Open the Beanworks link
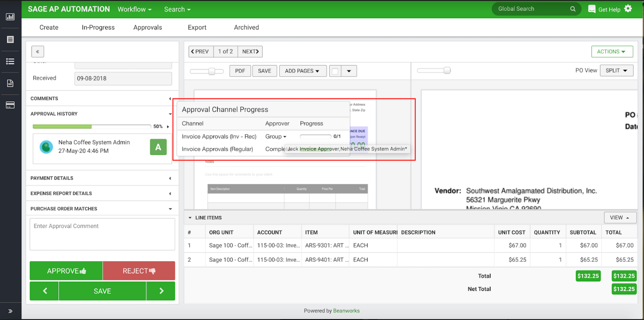Screen dimensions: 644x320 (x=346, y=311)
